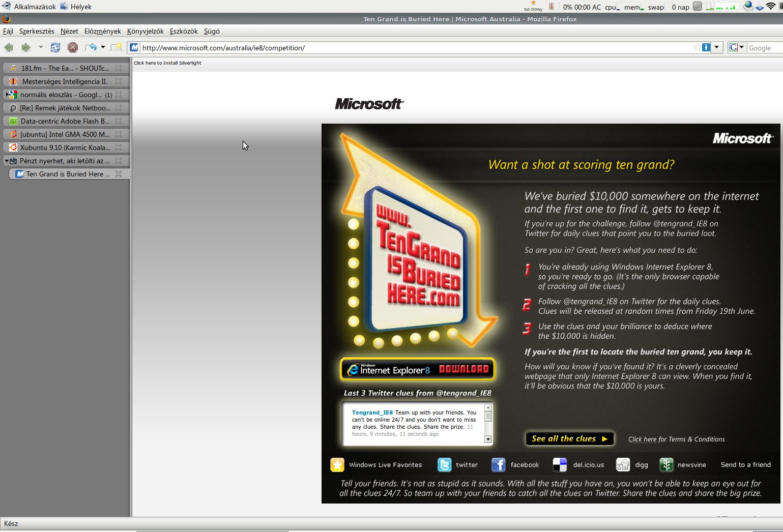Click the Microsoft site favicon in address bar
Image resolution: width=783 pixels, height=532 pixels.
[x=134, y=48]
